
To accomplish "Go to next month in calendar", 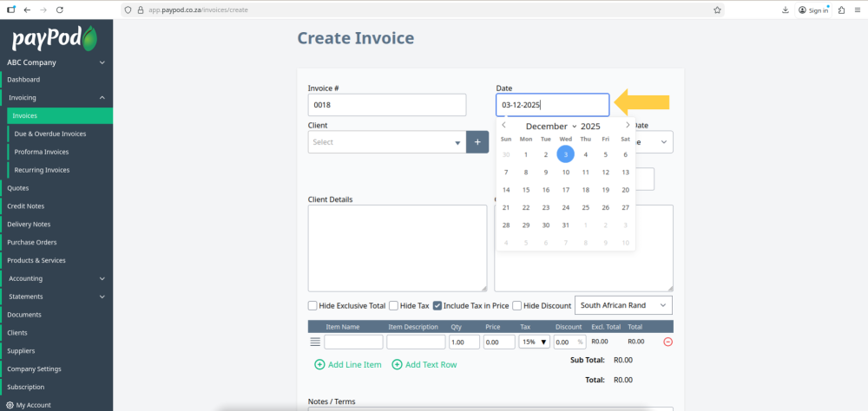I will tap(628, 125).
